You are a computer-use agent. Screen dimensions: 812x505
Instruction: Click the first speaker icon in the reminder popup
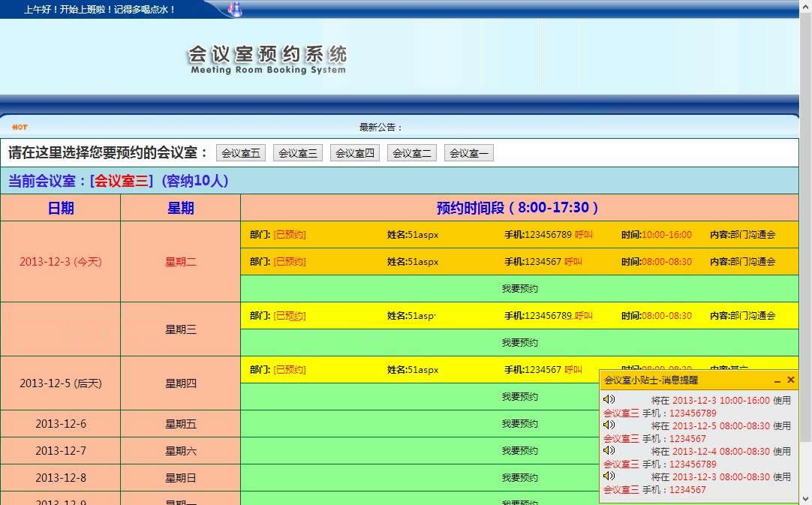(609, 398)
